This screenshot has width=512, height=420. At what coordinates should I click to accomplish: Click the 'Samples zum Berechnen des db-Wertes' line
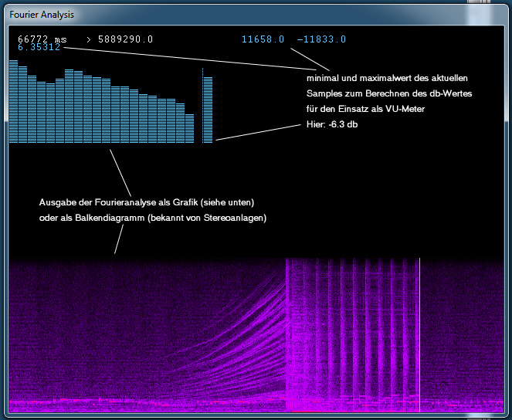389,93
